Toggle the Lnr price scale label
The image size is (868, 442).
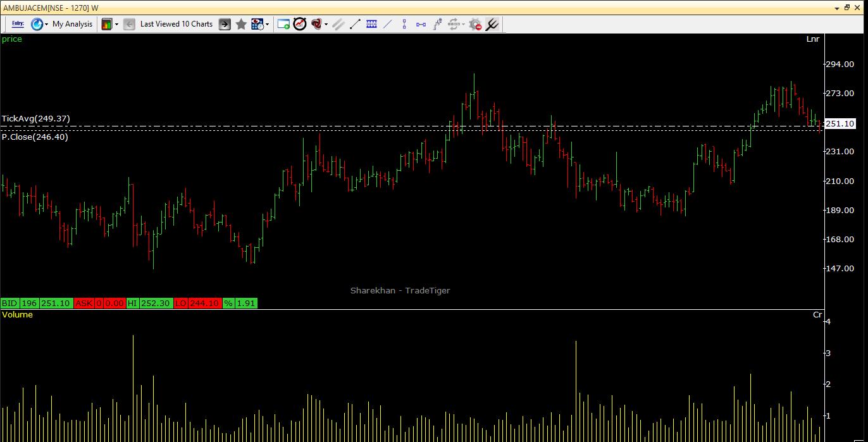[x=813, y=39]
